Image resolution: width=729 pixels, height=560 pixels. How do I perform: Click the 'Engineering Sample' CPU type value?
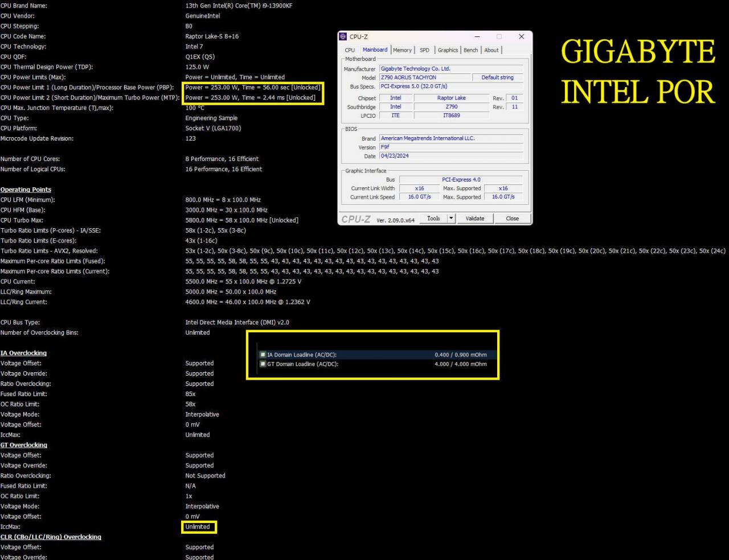pyautogui.click(x=211, y=118)
